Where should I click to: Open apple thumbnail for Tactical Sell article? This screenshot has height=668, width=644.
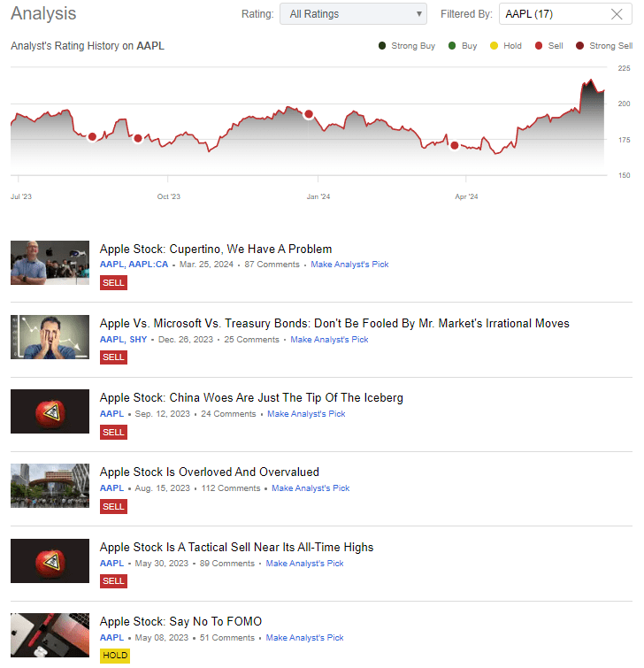(50, 561)
